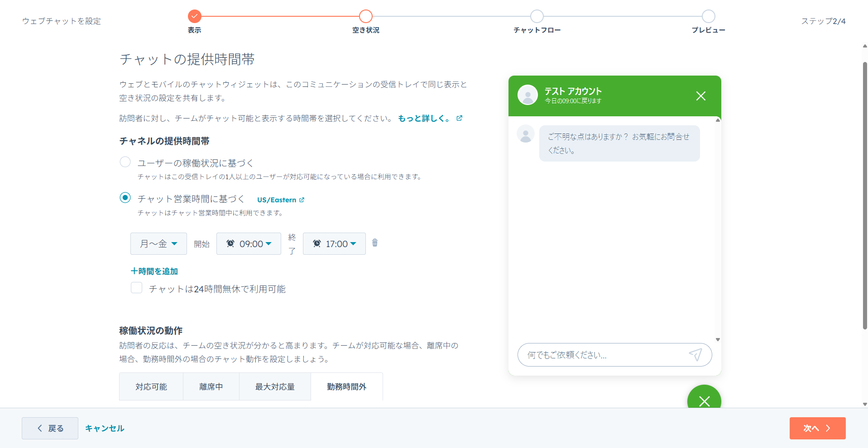868x448 pixels.
Task: Click the clock icon beside end time
Action: pos(316,243)
